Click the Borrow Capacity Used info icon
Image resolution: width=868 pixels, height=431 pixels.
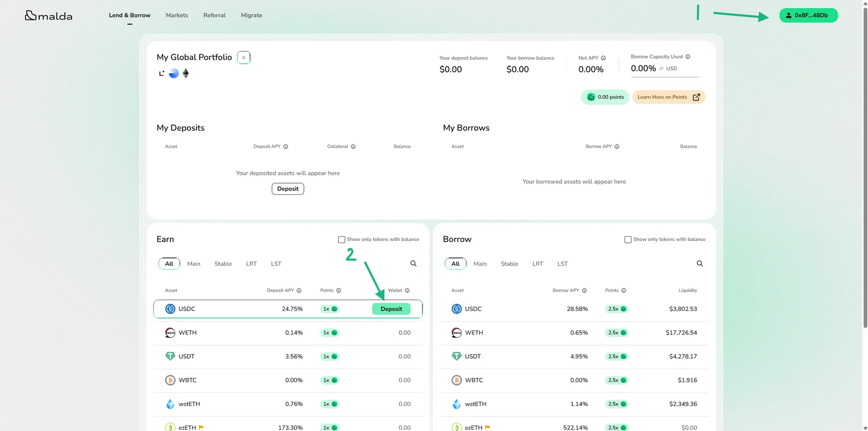[688, 56]
